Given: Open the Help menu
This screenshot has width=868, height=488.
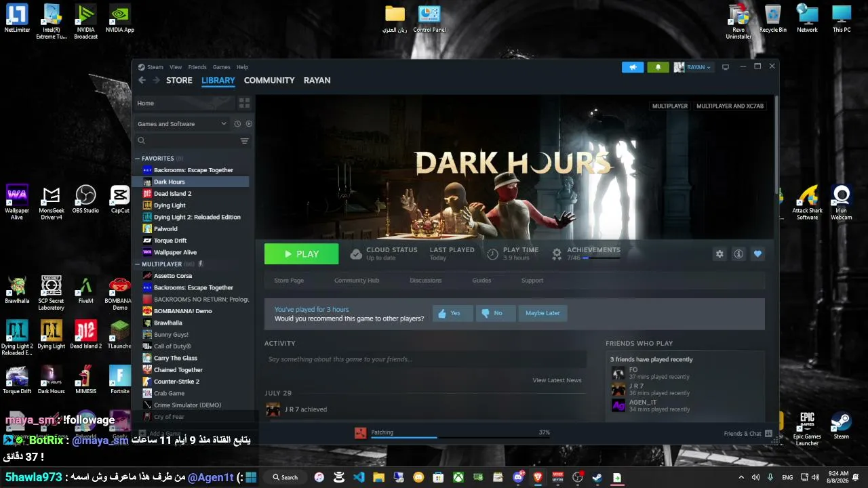Looking at the screenshot, I should (242, 67).
